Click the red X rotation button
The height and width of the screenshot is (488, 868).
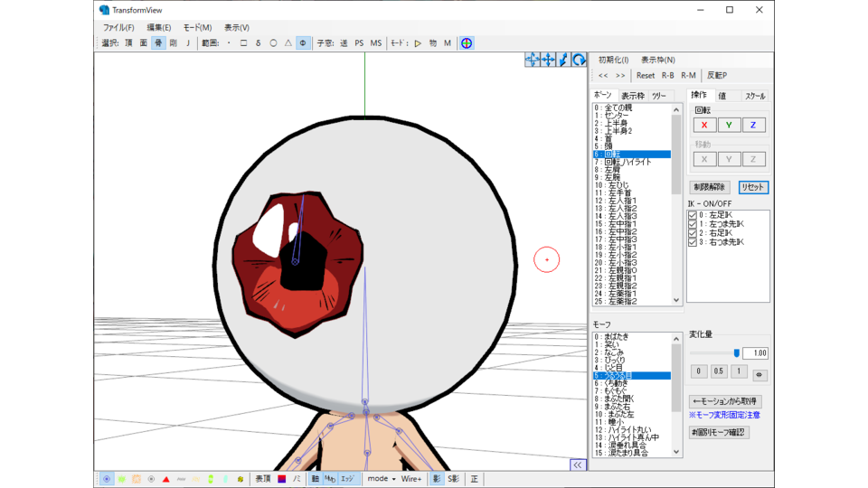click(704, 125)
